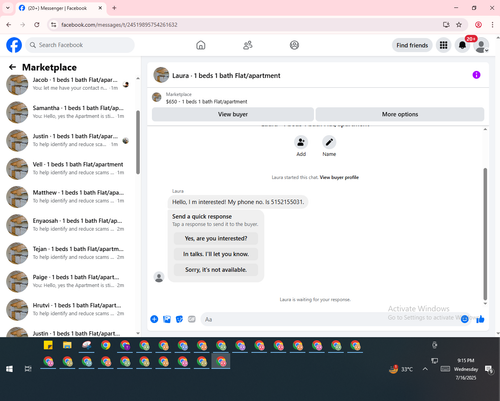
Task: Choose a GIF icon in composer
Action: click(x=192, y=319)
